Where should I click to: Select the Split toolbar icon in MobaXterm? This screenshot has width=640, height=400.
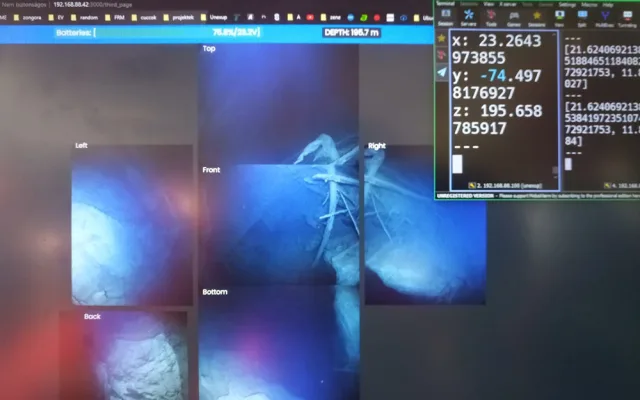[582, 18]
